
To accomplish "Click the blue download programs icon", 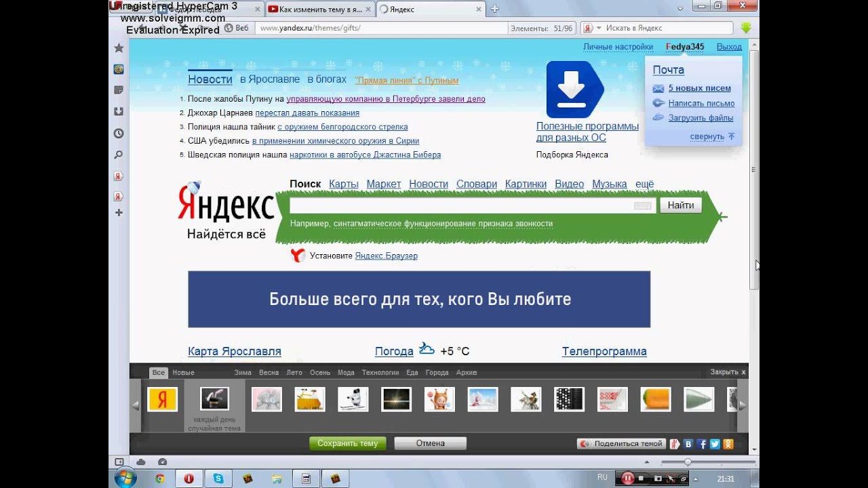I will point(574,89).
